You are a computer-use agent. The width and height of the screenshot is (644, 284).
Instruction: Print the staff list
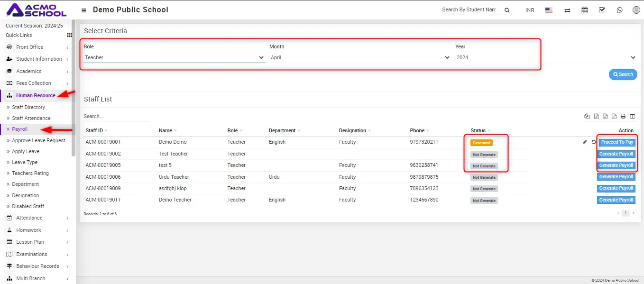[x=623, y=117]
